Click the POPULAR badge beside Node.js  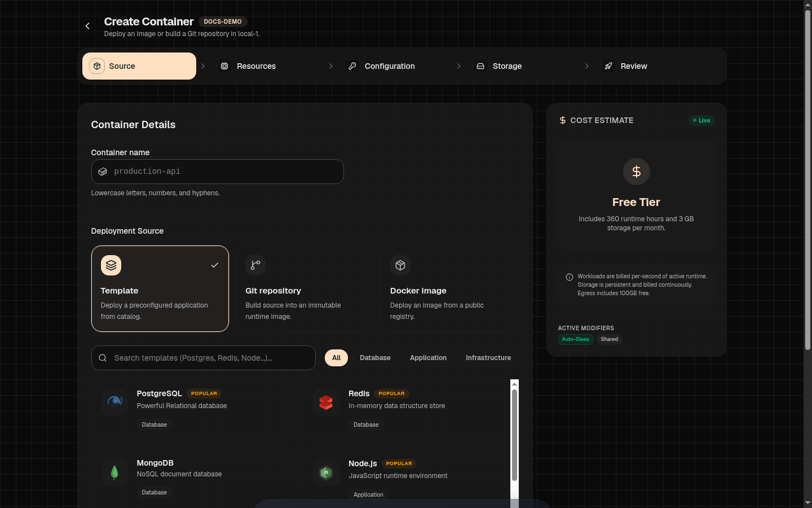pyautogui.click(x=399, y=463)
